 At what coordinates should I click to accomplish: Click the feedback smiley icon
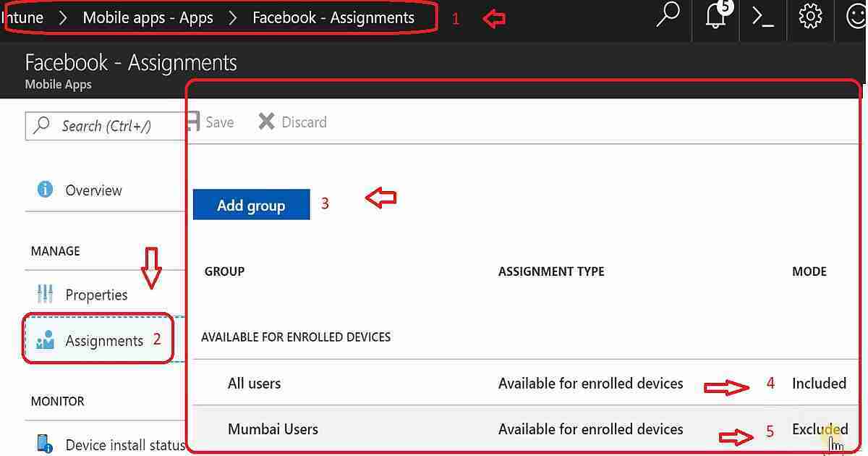pyautogui.click(x=857, y=15)
